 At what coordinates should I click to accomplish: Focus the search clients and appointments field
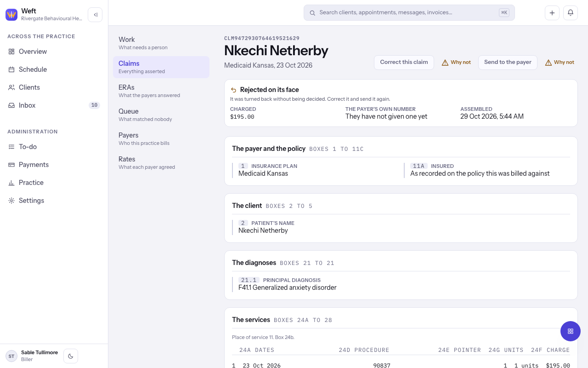pos(409,13)
